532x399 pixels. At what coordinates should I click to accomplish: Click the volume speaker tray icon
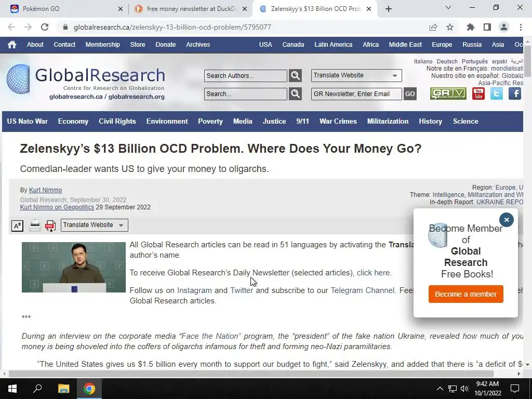[464, 389]
